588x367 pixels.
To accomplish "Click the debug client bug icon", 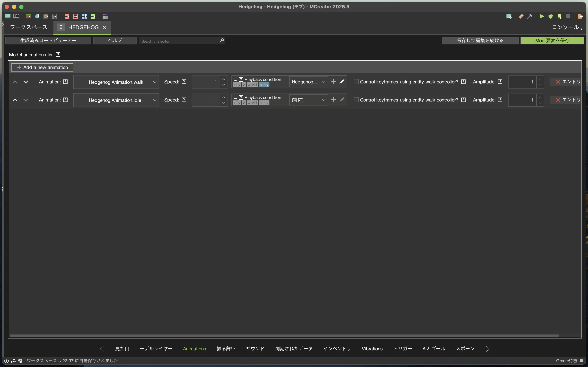I will click(551, 16).
